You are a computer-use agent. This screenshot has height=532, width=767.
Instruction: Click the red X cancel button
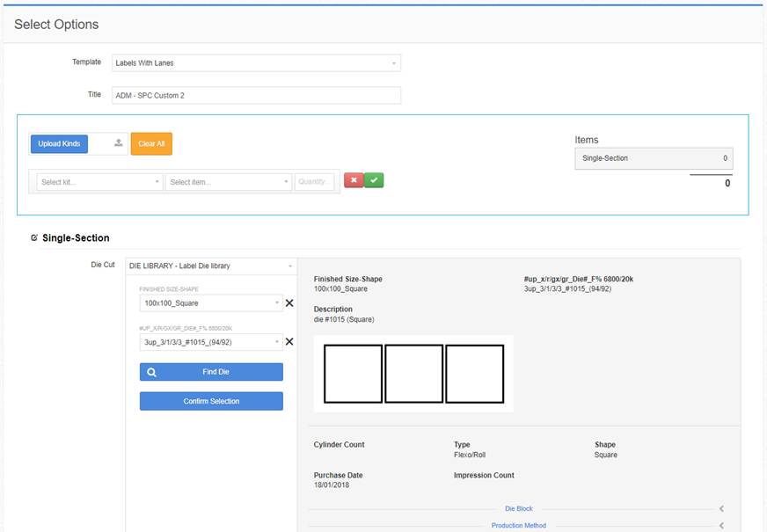click(354, 180)
